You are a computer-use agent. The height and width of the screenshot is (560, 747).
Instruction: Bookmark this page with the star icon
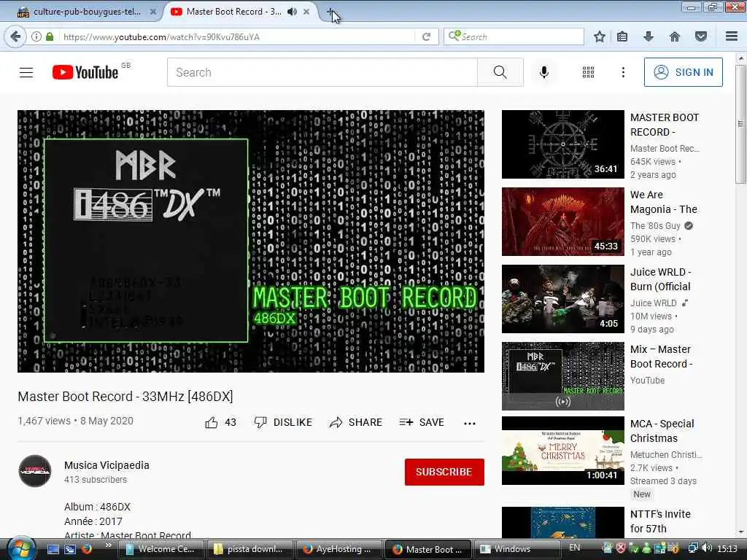coord(600,36)
